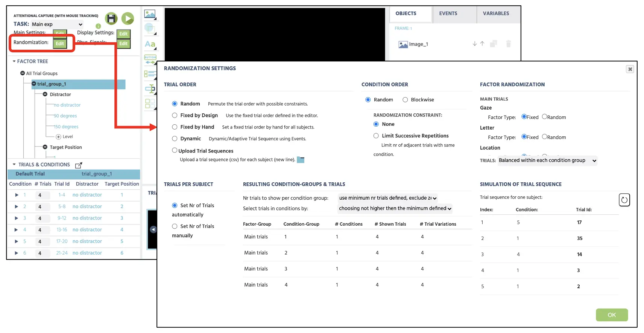Select the 90 degrees level

point(65,116)
